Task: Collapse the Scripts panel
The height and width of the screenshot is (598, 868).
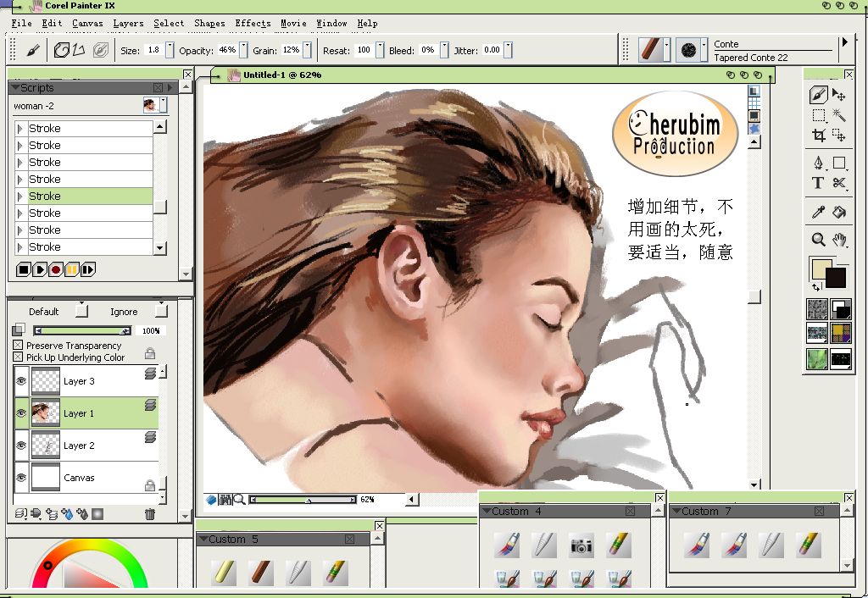Action: (15, 87)
